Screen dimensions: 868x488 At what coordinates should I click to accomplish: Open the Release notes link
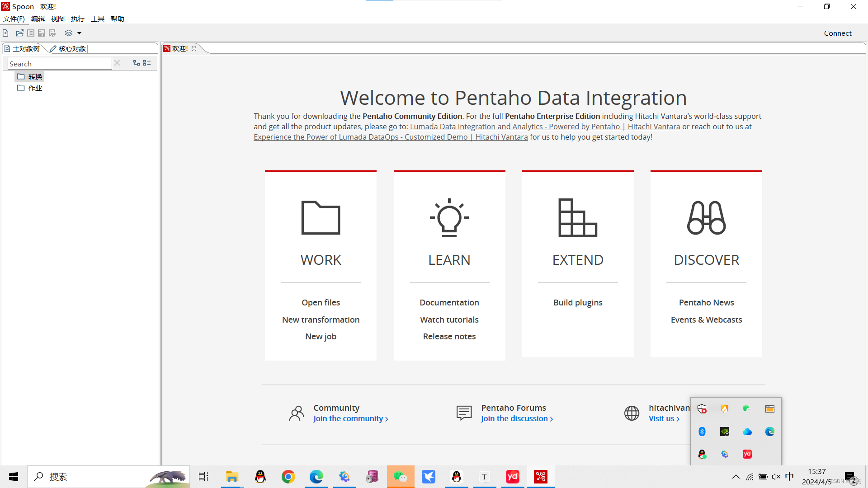point(449,336)
